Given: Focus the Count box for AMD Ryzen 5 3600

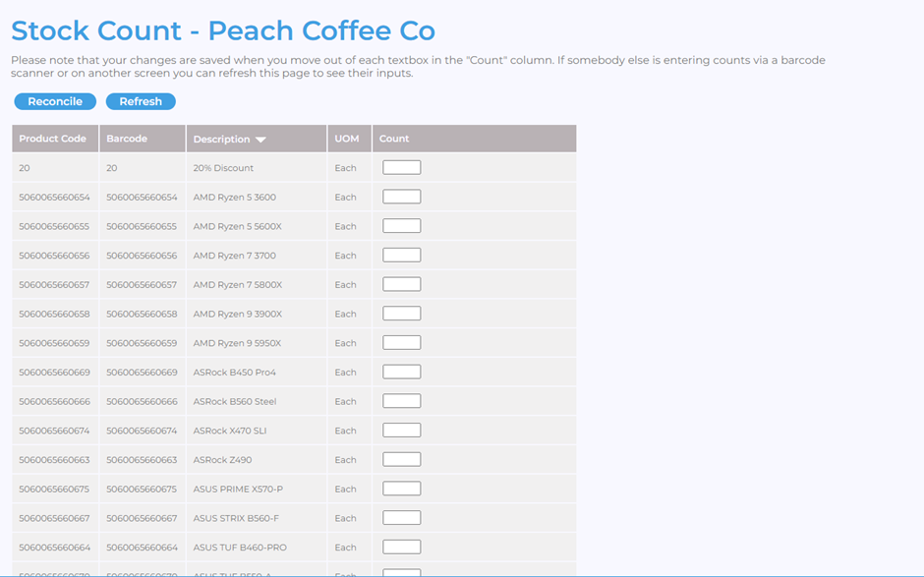Looking at the screenshot, I should click(x=402, y=197).
